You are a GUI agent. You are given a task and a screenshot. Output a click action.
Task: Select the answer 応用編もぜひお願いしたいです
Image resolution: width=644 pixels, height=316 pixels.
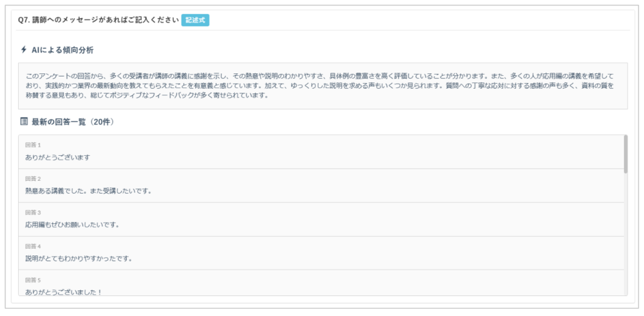tap(72, 225)
